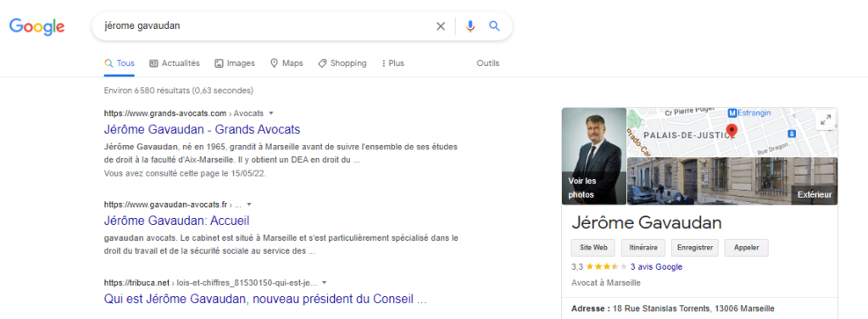Open dropdown arrow beside gavaudan-avocats.fr result
This screenshot has height=319, width=868.
click(249, 204)
